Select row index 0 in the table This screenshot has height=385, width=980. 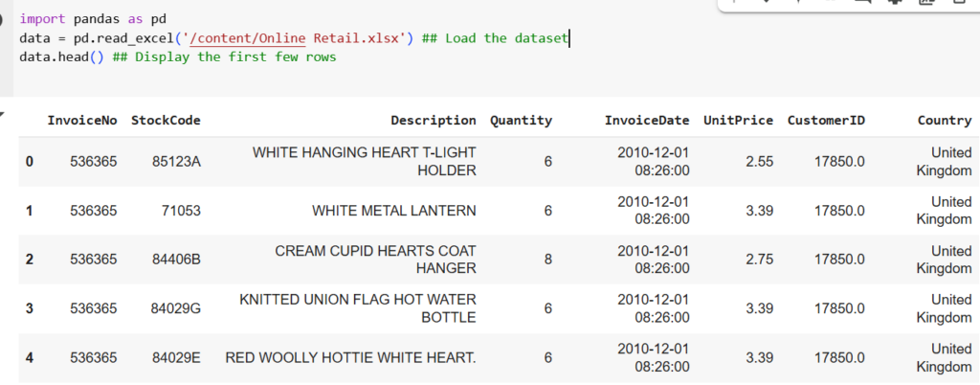pos(30,162)
